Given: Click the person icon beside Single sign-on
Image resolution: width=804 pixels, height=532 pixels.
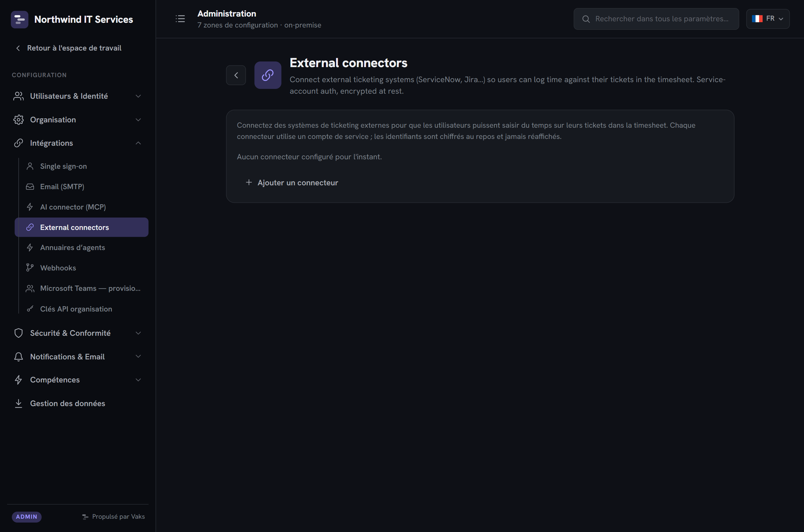Looking at the screenshot, I should pyautogui.click(x=30, y=166).
